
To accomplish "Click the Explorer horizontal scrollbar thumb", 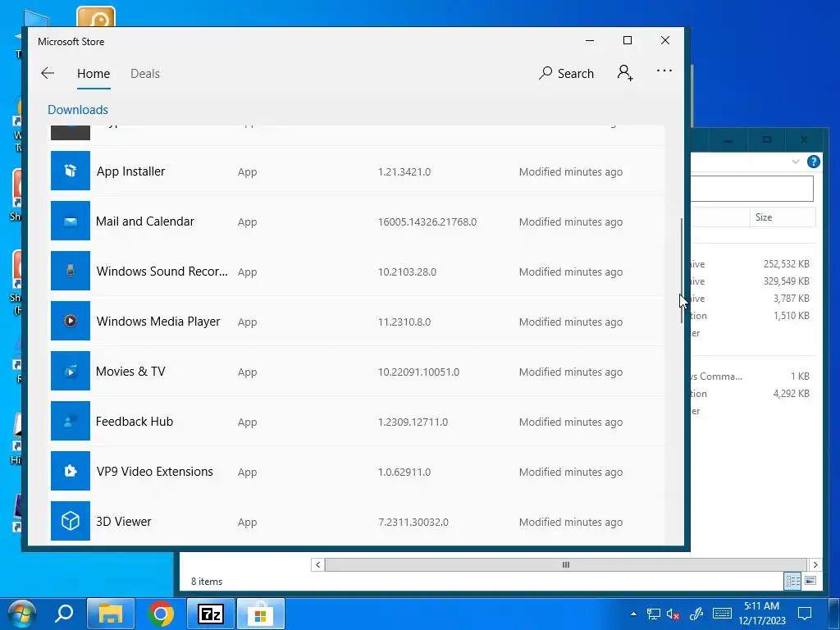I will click(x=566, y=564).
